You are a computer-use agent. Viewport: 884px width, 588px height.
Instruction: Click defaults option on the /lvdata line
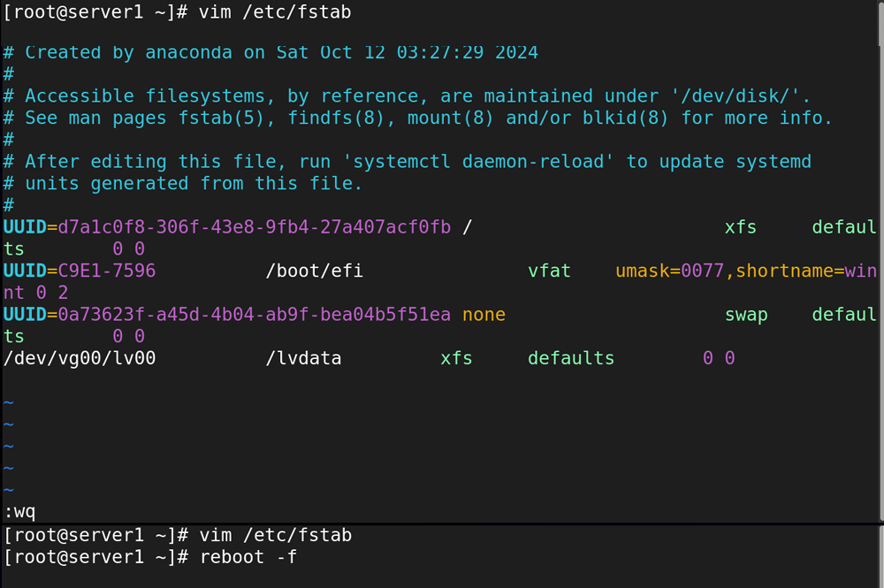pyautogui.click(x=570, y=359)
